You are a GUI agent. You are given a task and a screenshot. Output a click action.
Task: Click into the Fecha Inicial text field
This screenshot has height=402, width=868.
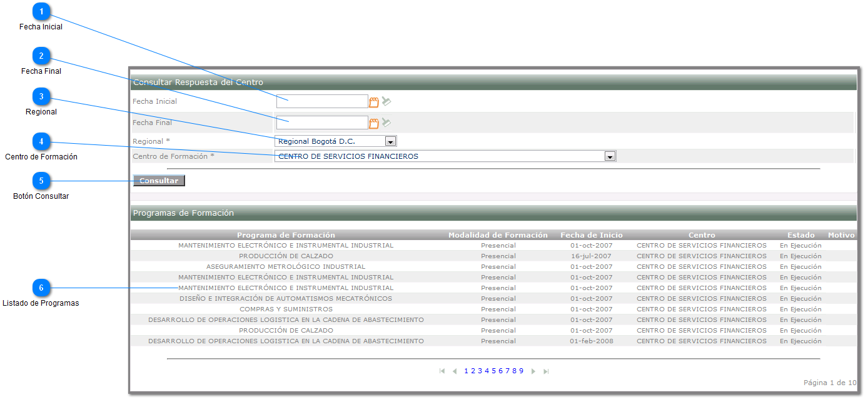tap(322, 101)
